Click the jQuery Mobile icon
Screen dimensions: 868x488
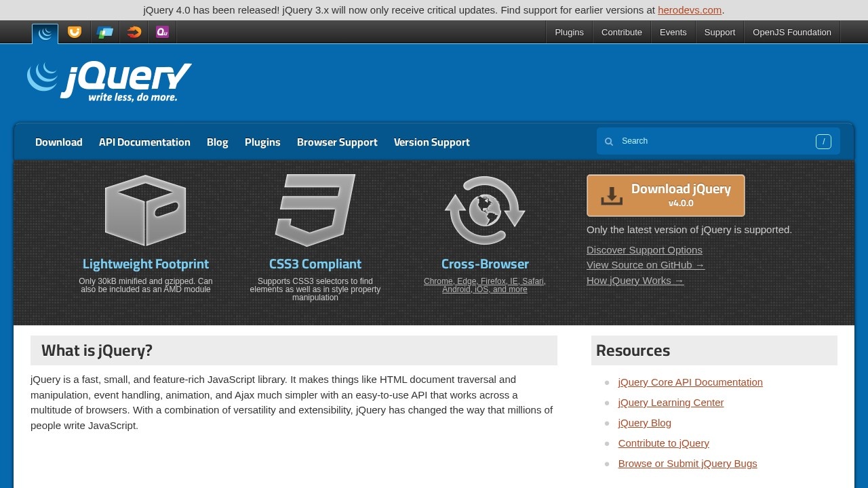point(104,32)
